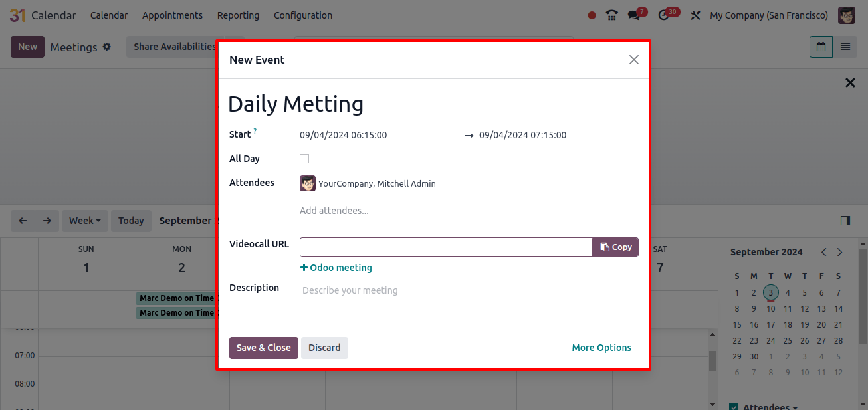Open the Calendar app home icon

pos(17,15)
